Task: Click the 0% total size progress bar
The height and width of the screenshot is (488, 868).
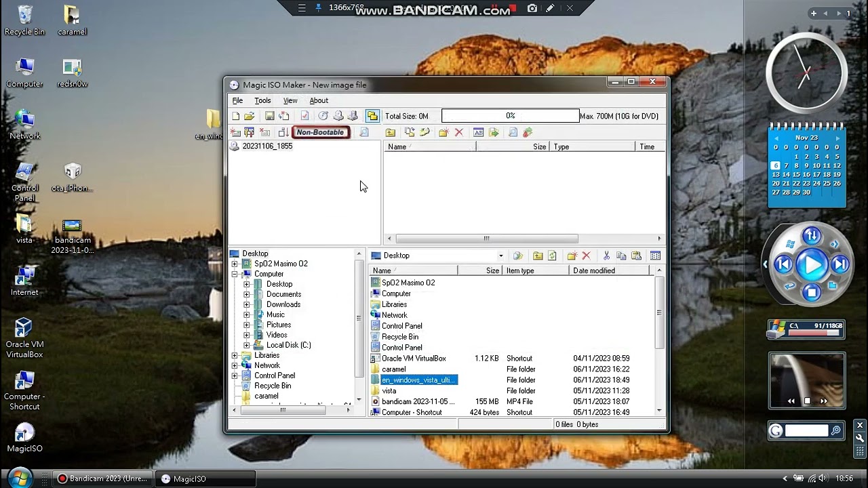Action: [x=510, y=116]
